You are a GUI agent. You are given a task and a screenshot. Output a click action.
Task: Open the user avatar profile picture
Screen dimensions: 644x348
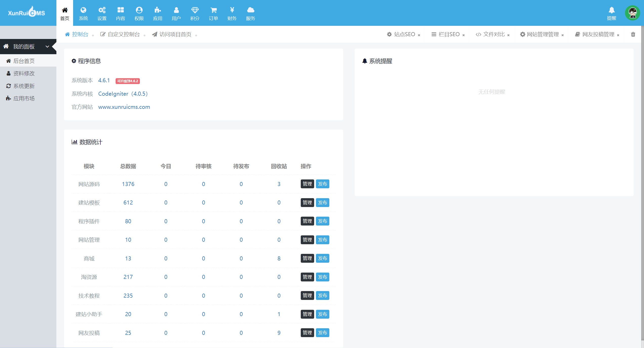click(633, 13)
